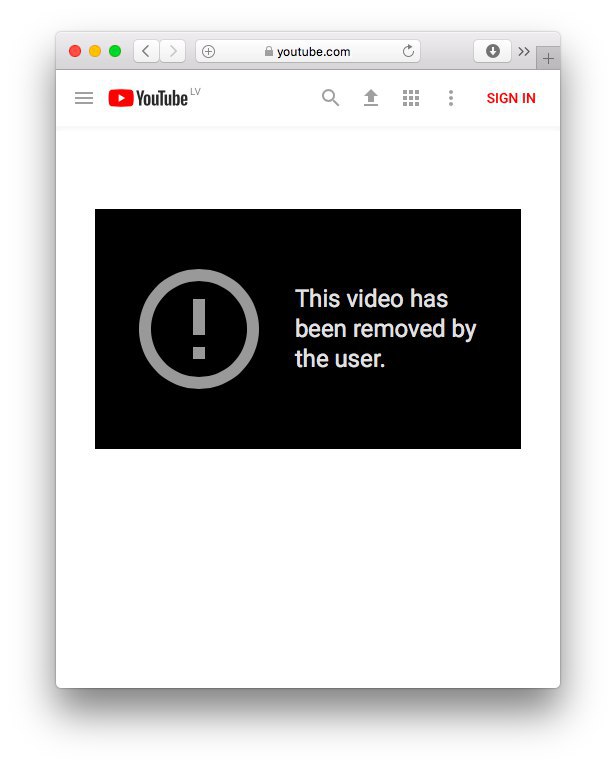Reload the page with refresh icon

pos(408,51)
